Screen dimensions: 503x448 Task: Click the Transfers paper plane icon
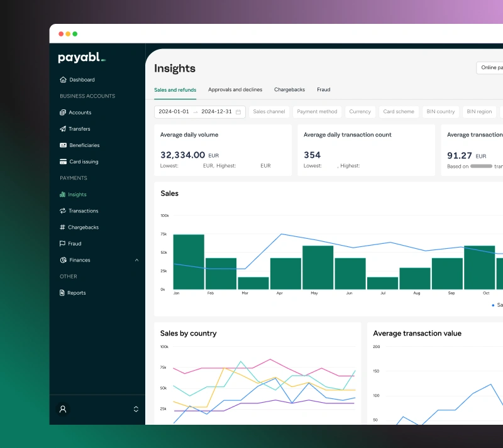(63, 129)
